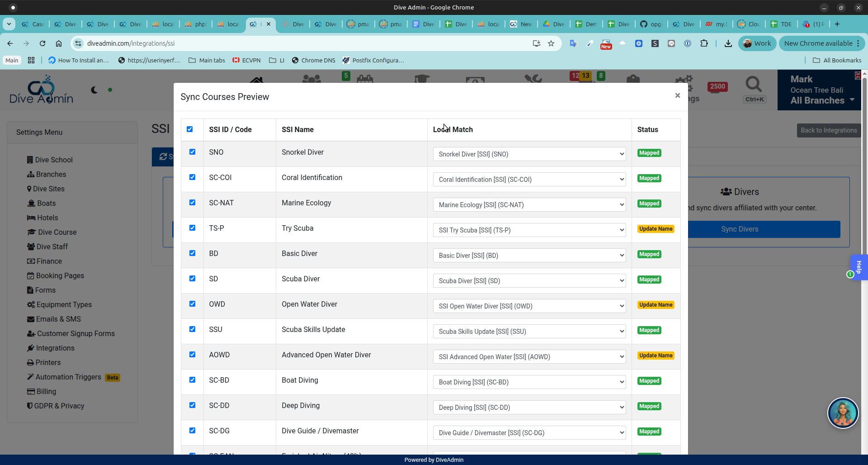This screenshot has width=868, height=465.
Task: Open Boats settings menu item
Action: [x=42, y=203]
